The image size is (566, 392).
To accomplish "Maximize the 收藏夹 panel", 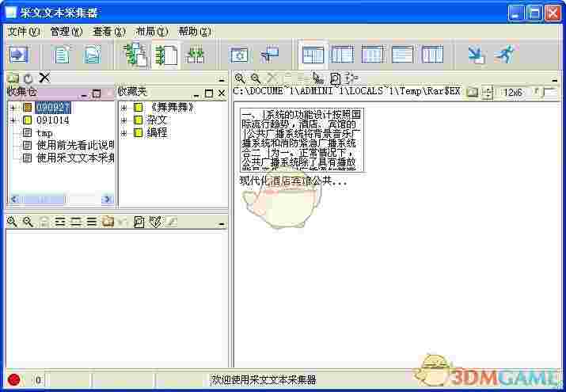I will point(209,93).
